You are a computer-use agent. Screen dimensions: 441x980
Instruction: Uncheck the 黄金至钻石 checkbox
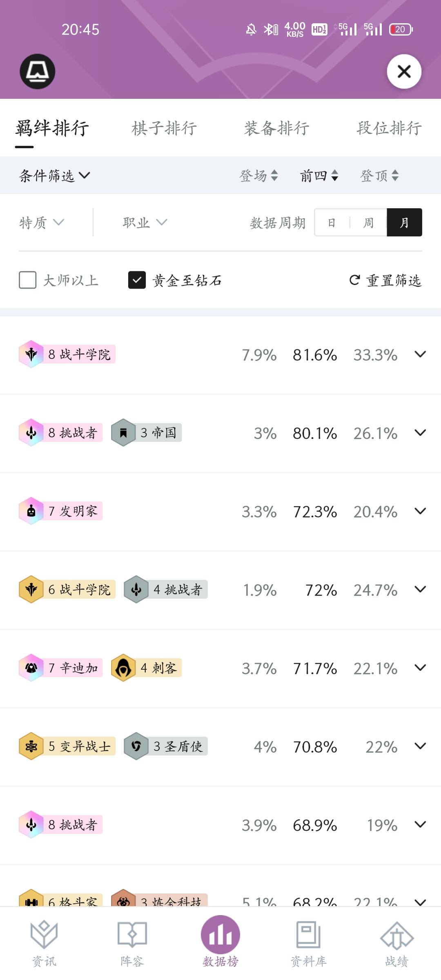point(137,280)
